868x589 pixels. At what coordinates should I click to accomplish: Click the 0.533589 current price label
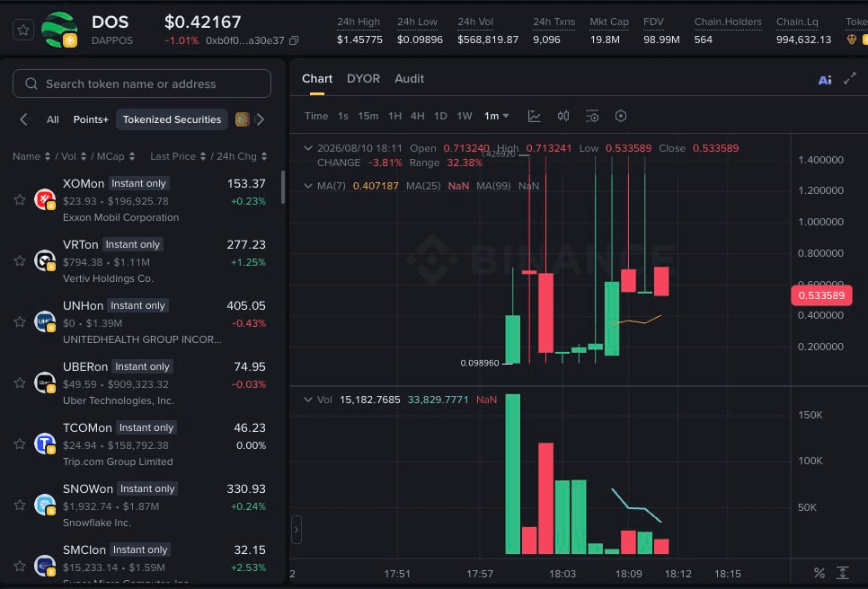point(821,295)
